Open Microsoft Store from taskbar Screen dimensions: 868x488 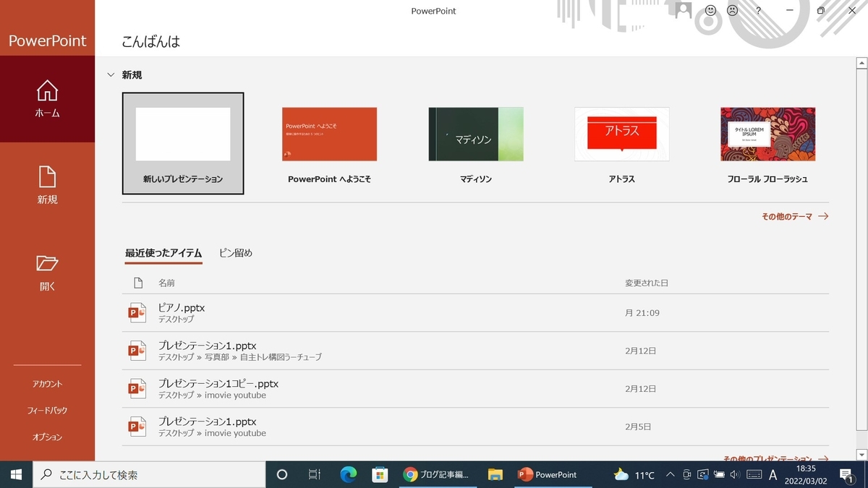point(380,475)
